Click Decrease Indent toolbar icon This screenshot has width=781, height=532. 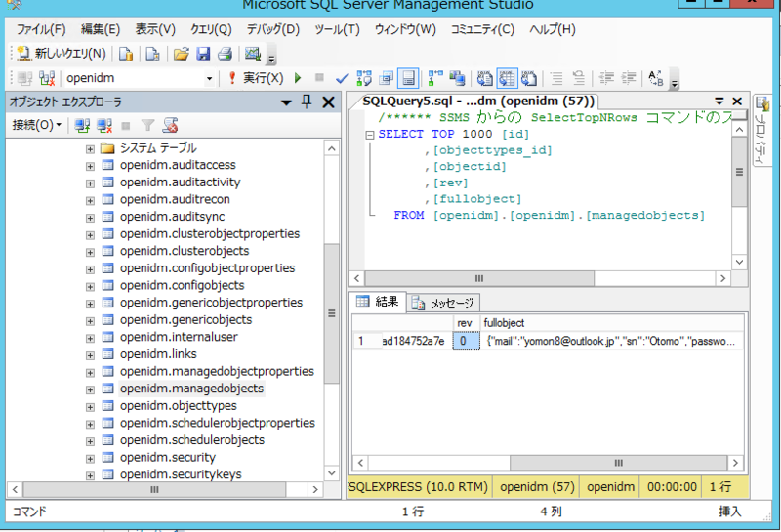[x=606, y=78]
